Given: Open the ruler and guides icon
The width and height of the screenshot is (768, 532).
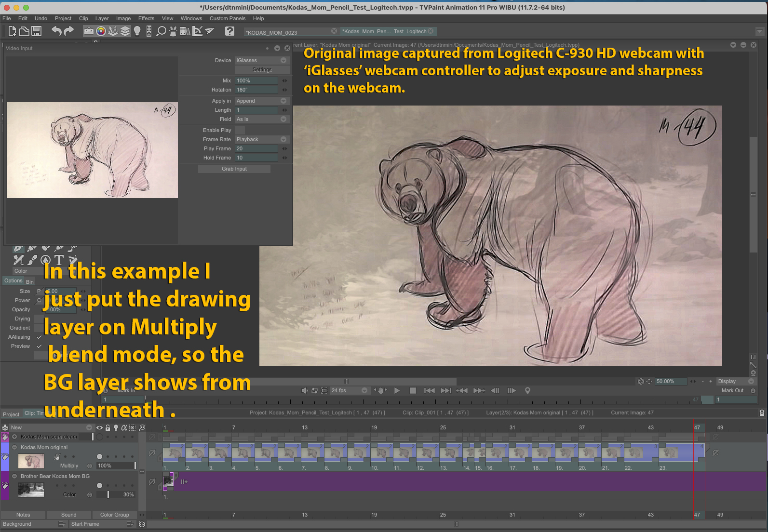Looking at the screenshot, I should pyautogui.click(x=197, y=31).
